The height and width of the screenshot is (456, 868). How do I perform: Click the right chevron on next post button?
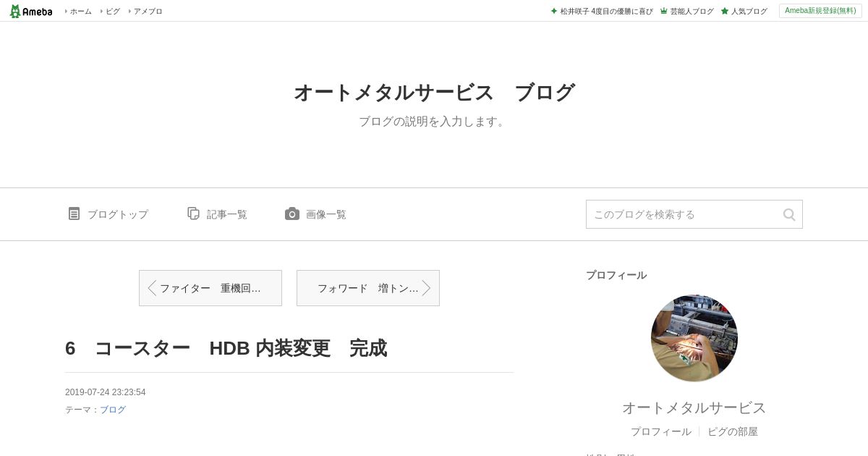426,288
